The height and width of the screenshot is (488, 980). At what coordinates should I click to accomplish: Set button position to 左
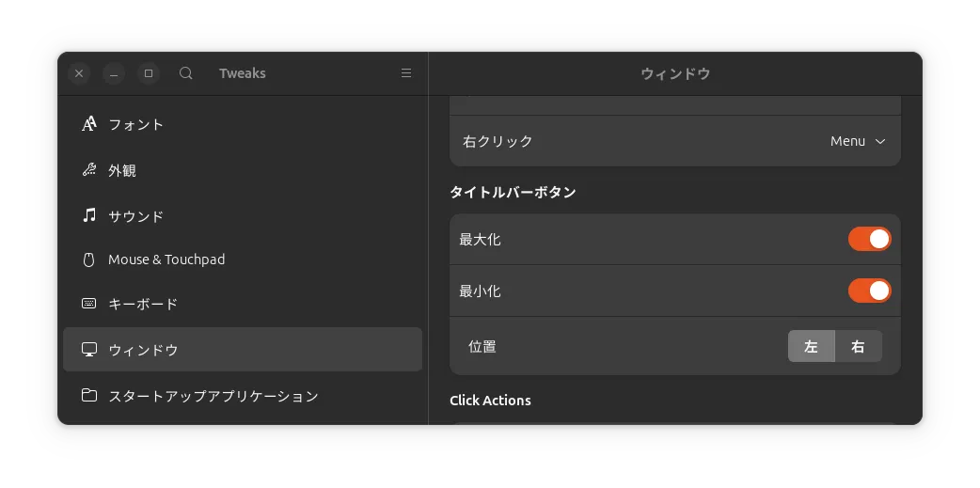coord(812,346)
